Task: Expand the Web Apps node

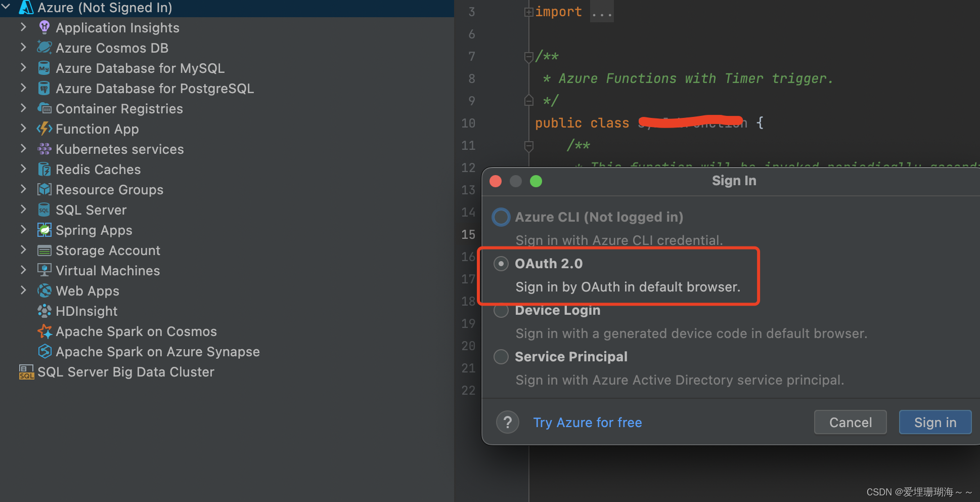Action: tap(23, 290)
